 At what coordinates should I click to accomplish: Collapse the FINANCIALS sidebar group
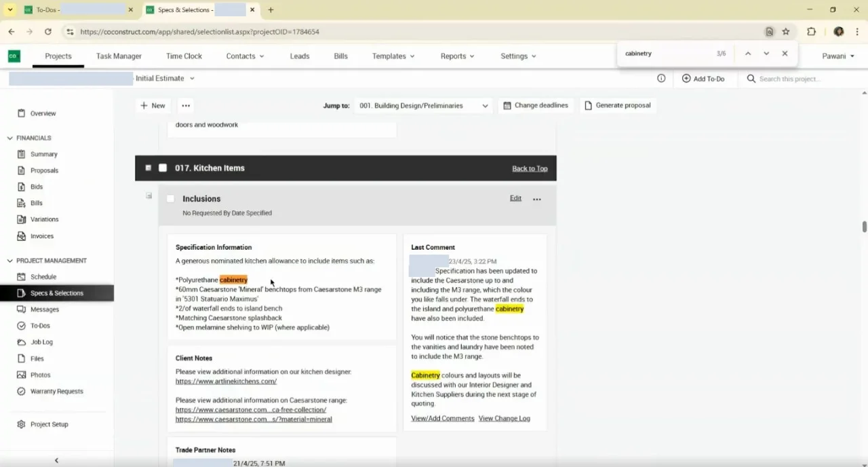pyautogui.click(x=9, y=138)
